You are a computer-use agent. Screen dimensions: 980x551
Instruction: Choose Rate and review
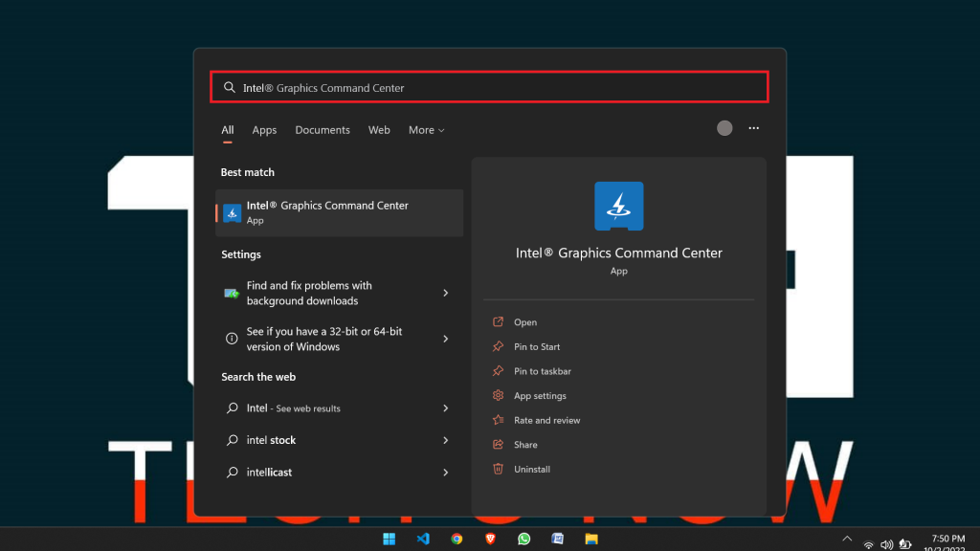tap(546, 421)
